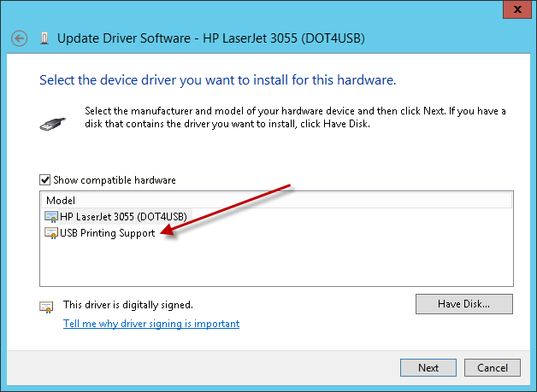This screenshot has height=392, width=537.
Task: Click the Model column header
Action: (62, 200)
